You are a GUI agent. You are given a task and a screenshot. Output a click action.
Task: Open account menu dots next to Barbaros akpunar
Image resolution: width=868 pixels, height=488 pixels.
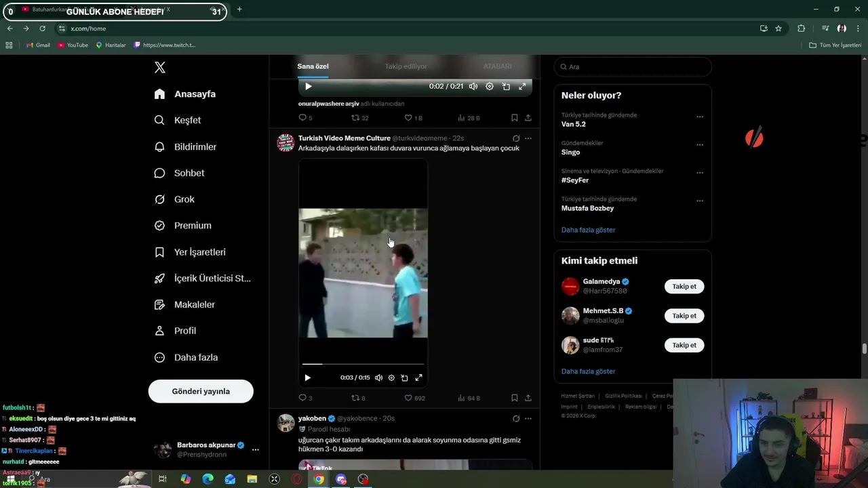point(256,449)
